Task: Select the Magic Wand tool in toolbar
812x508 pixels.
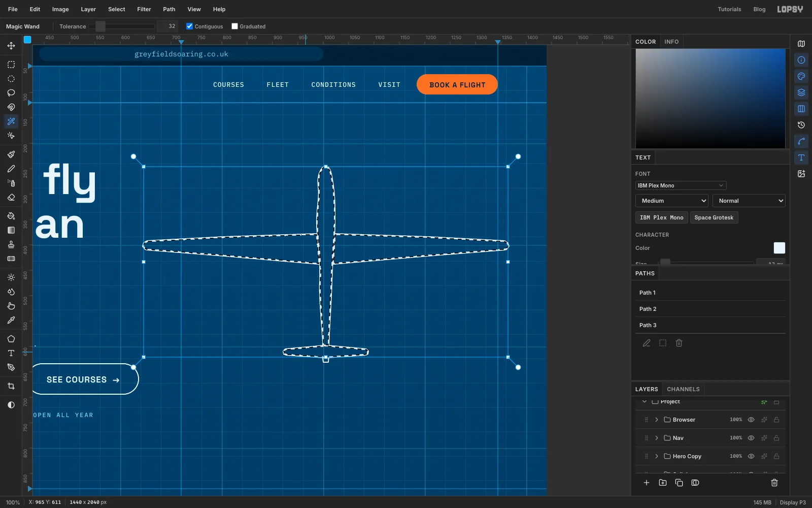Action: coord(11,121)
